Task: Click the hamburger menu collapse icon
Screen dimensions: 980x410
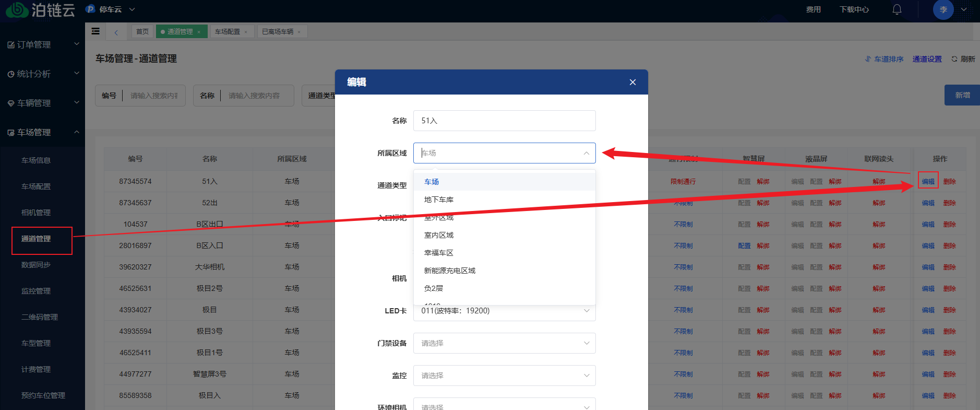Action: click(95, 31)
